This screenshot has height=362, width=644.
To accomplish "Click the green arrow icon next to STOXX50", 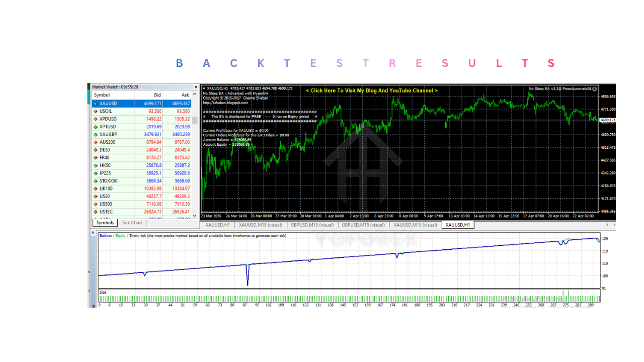I will pyautogui.click(x=96, y=180).
